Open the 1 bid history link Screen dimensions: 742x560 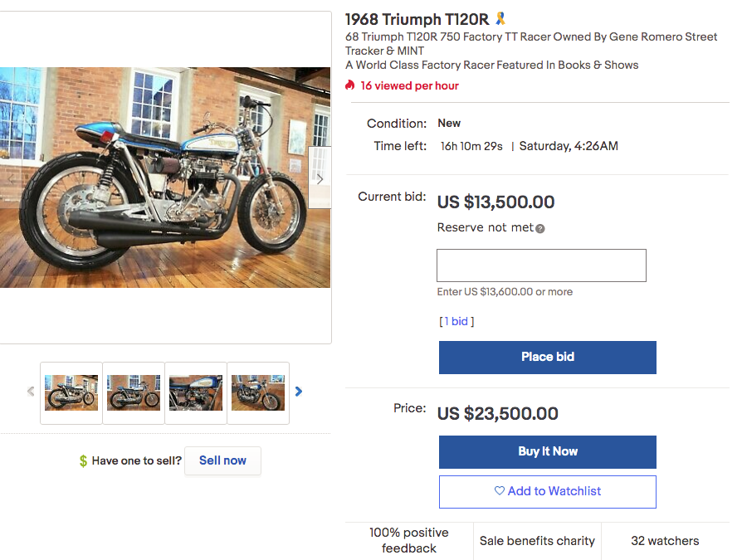pos(456,321)
